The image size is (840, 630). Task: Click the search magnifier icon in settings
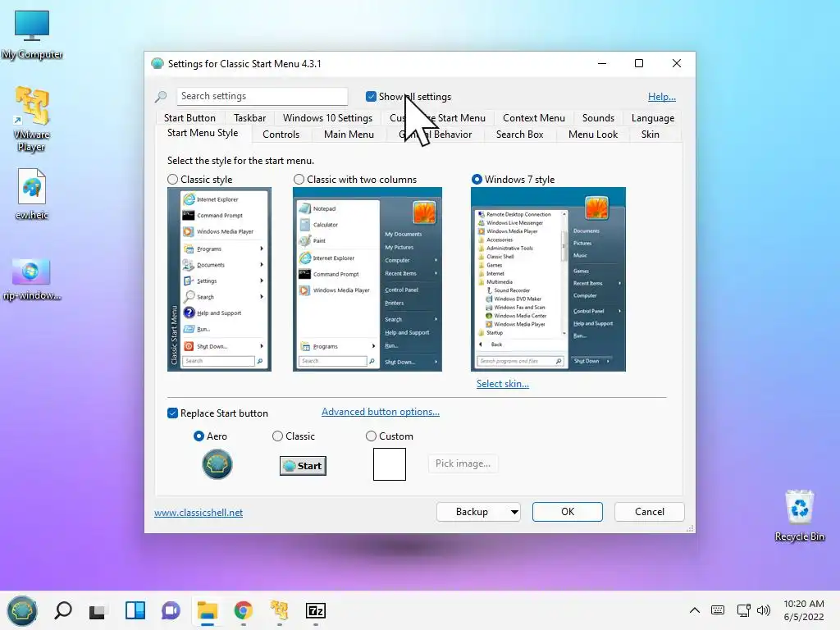tap(161, 97)
